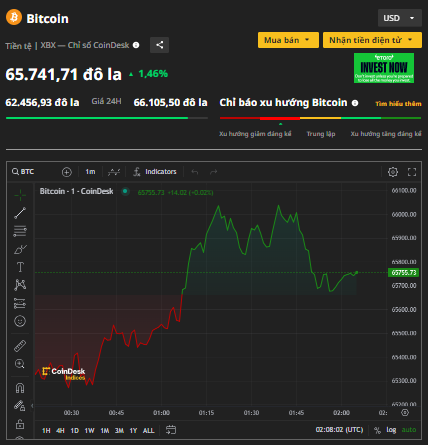428x445 pixels.
Task: Select the ruler measure tool
Action: 20,346
